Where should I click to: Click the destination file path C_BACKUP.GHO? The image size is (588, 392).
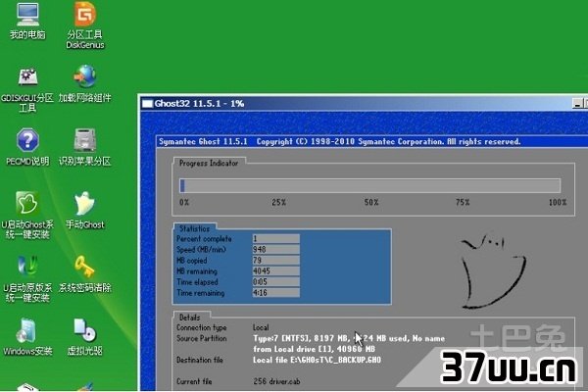click(317, 360)
